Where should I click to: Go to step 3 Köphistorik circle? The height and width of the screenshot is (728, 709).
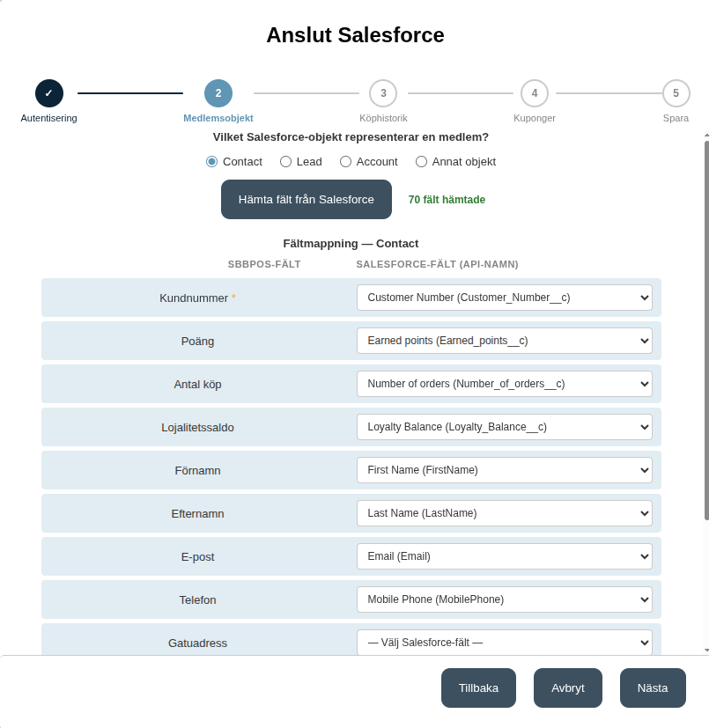click(383, 93)
